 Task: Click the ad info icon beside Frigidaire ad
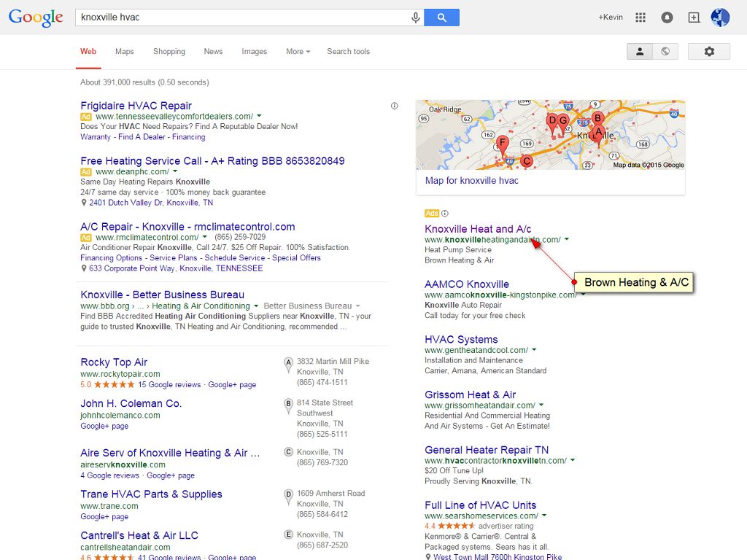click(x=395, y=106)
